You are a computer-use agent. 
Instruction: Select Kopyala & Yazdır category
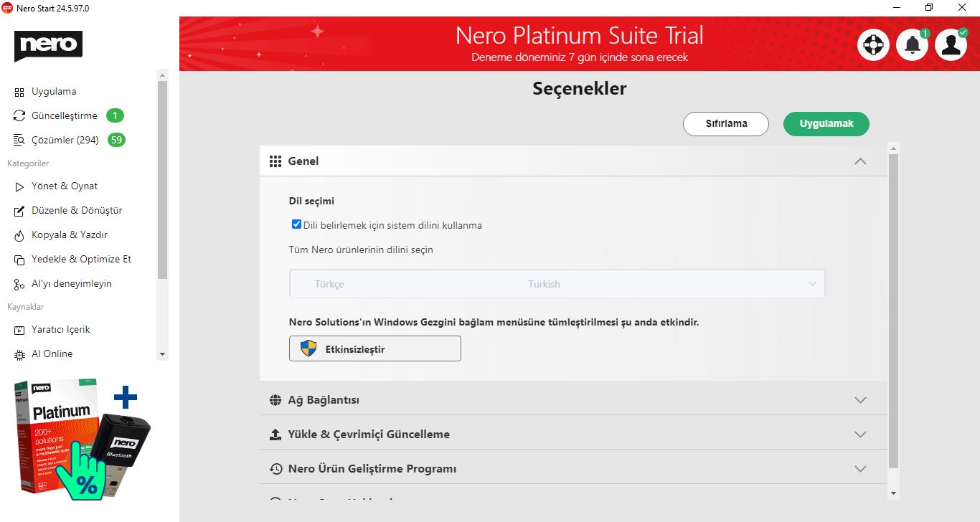point(70,235)
